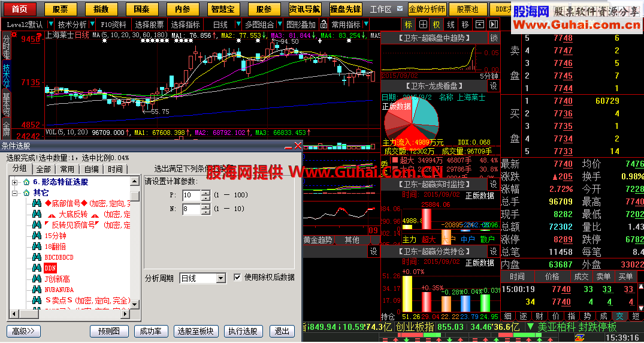Image resolution: width=644 pixels, height=343 pixels.
Task: Open the 常用指标 dropdown arrow
Action: click(365, 24)
